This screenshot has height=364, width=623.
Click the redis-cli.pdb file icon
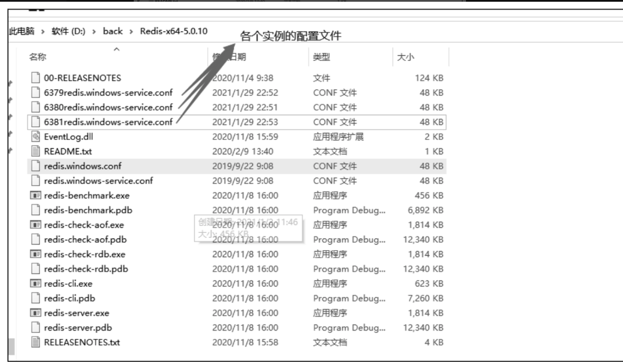(x=35, y=298)
